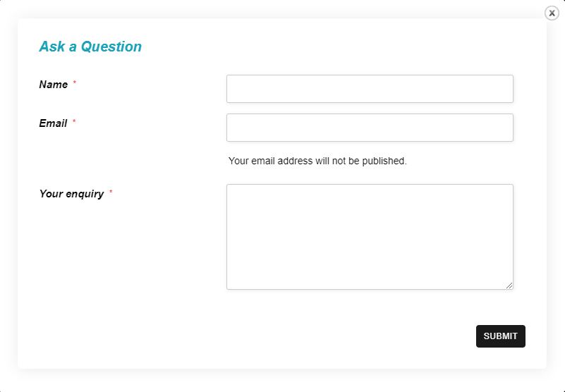The image size is (565, 392).
Task: Click inside the Your enquiry text area
Action: pyautogui.click(x=370, y=236)
